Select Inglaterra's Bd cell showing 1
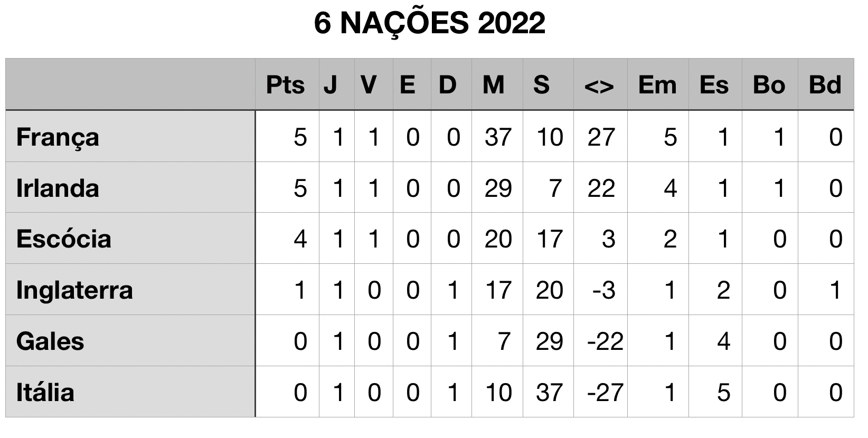This screenshot has width=868, height=438. click(x=826, y=290)
